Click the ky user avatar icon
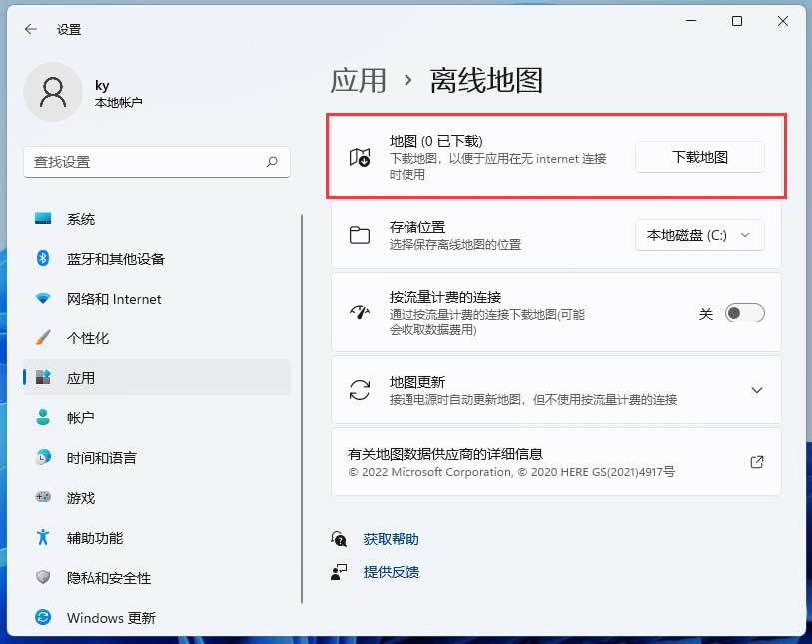Image resolution: width=812 pixels, height=644 pixels. pyautogui.click(x=52, y=93)
